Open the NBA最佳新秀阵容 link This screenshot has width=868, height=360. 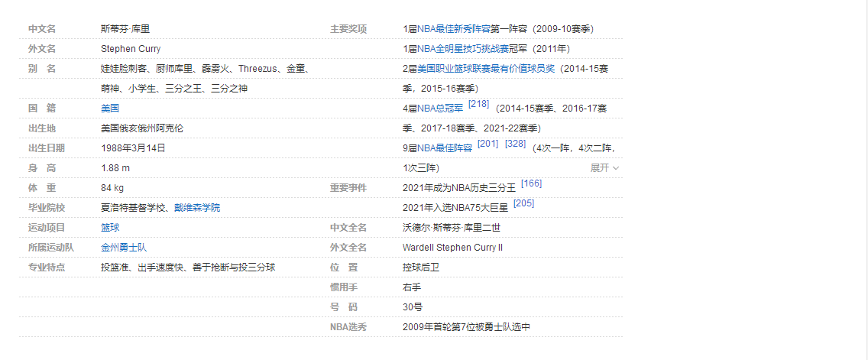[453, 29]
